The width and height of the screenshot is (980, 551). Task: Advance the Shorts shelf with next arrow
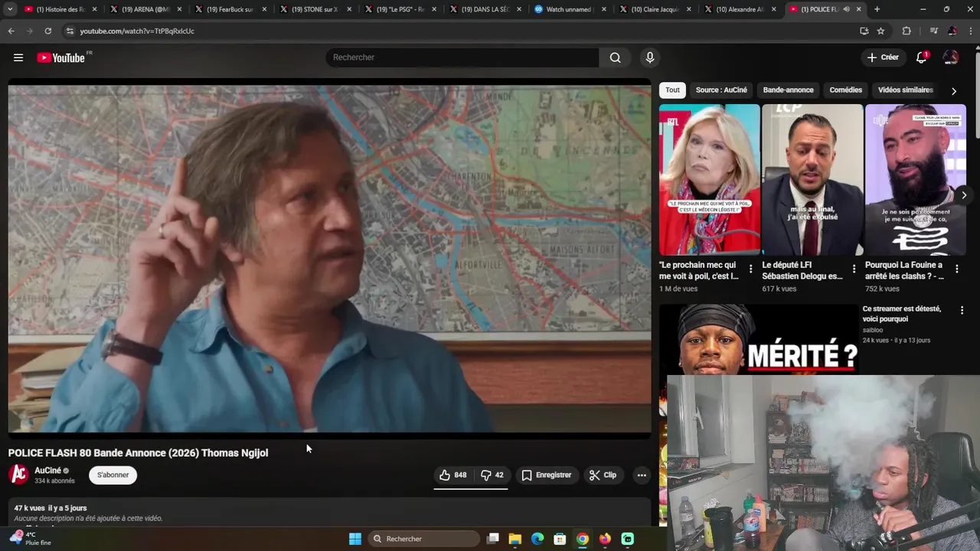click(964, 195)
